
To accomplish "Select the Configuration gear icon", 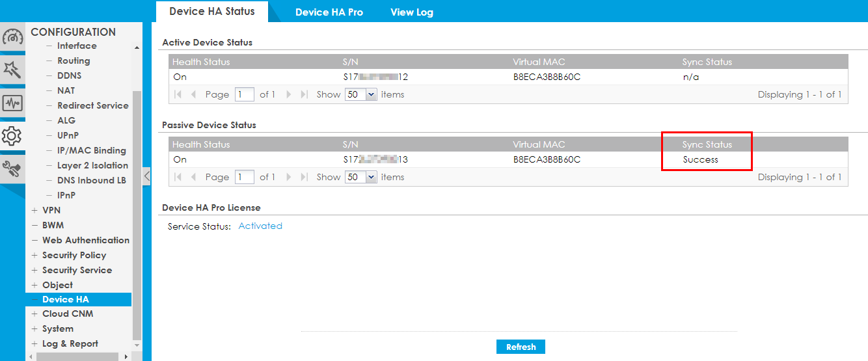I will click(x=12, y=136).
